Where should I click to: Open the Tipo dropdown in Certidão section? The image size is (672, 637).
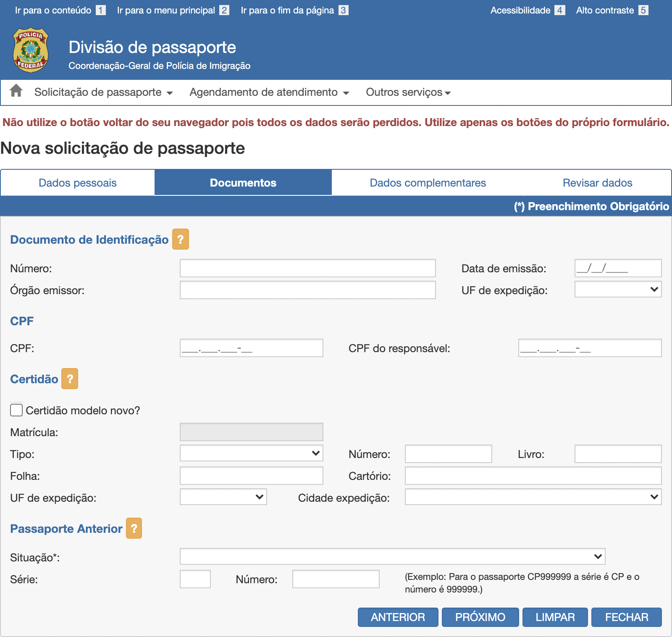(x=251, y=453)
